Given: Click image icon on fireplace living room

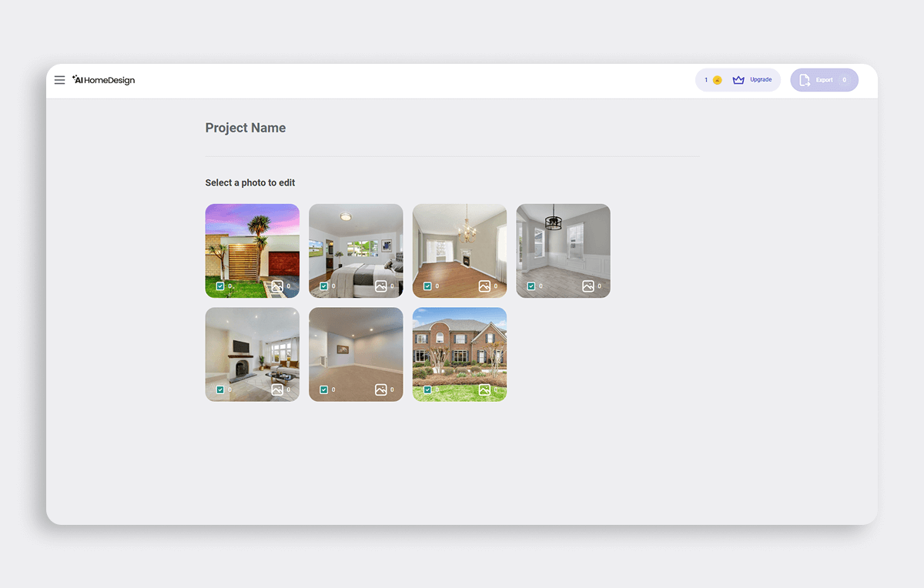Looking at the screenshot, I should coord(277,389).
